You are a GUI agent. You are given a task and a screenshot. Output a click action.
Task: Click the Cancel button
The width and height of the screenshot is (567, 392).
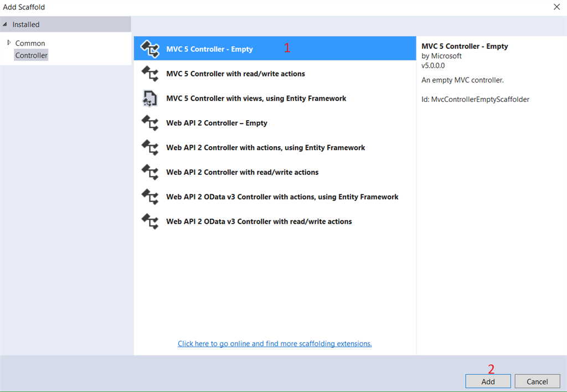click(x=537, y=381)
